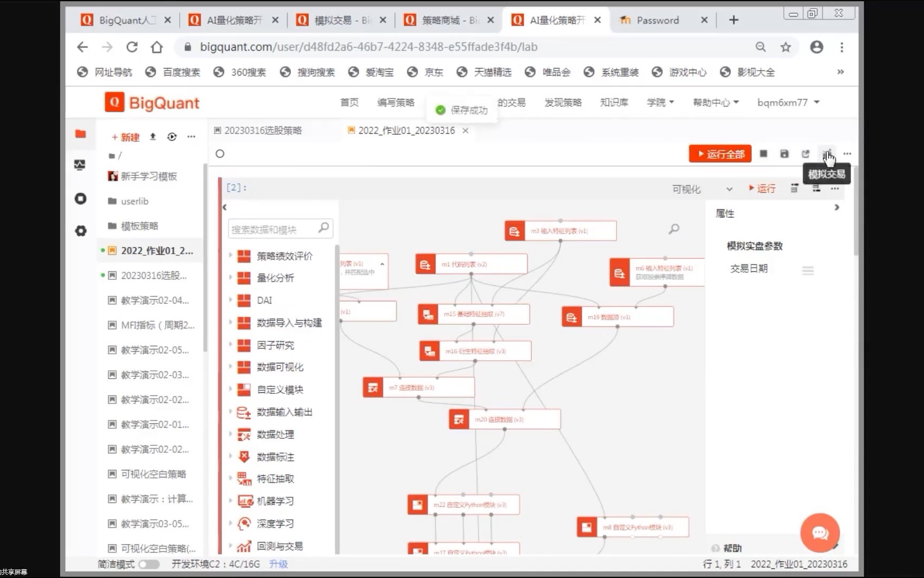Expand the 数据导入与构建 category
924x578 pixels.
coord(230,323)
